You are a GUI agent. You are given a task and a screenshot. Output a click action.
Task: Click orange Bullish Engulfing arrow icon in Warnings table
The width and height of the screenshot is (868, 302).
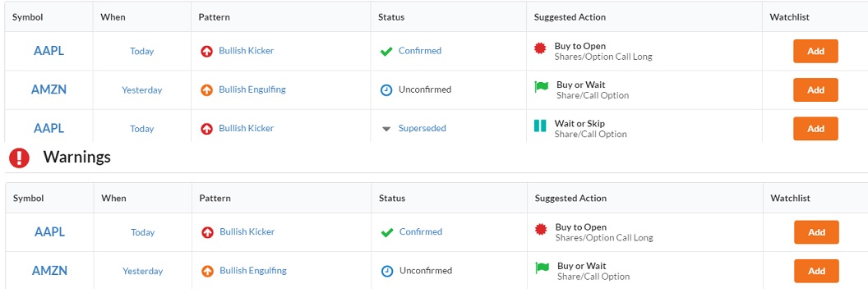[208, 271]
